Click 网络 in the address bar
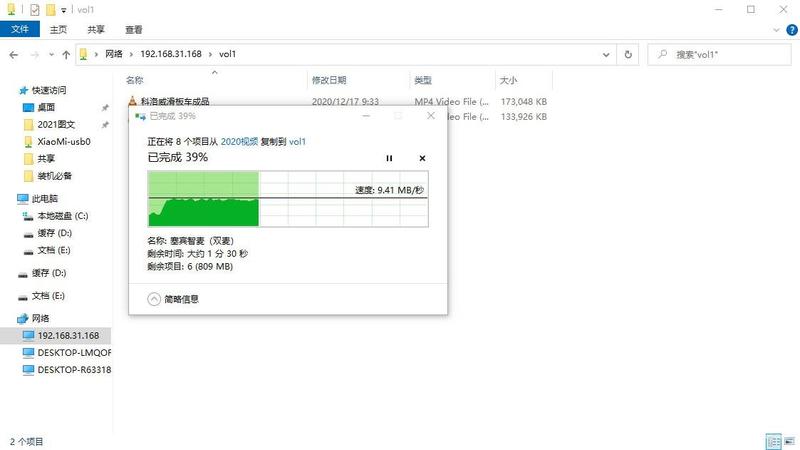 tap(114, 54)
